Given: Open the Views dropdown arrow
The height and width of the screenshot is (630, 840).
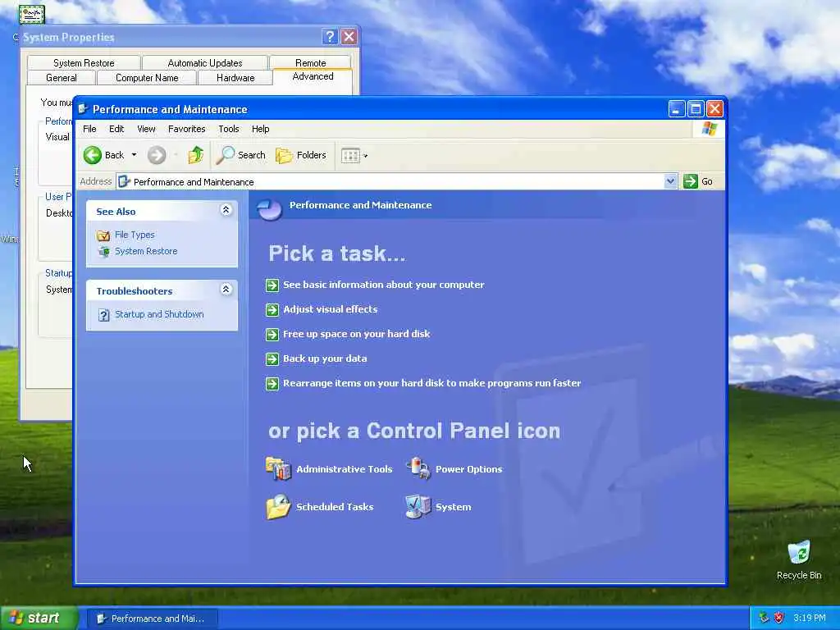Looking at the screenshot, I should click(x=365, y=156).
